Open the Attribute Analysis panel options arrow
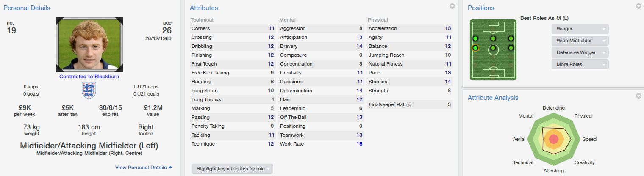The width and height of the screenshot is (644, 176). (x=638, y=96)
